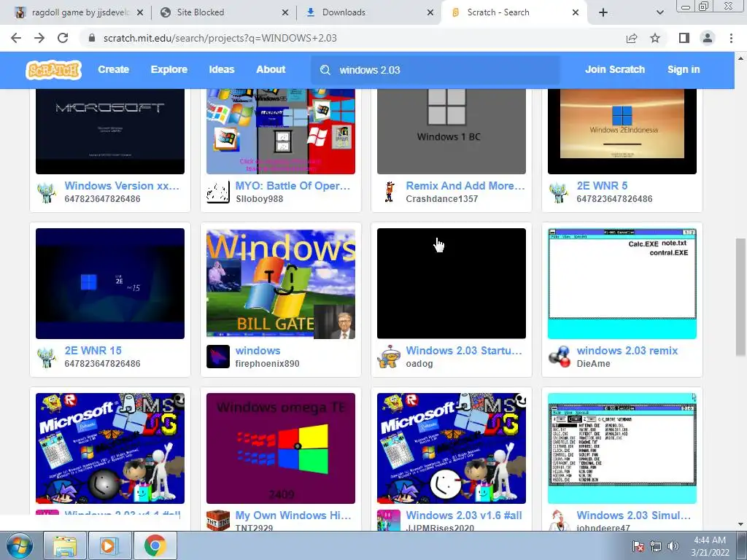Bookmark this page with star icon
The image size is (747, 560).
[x=655, y=38]
